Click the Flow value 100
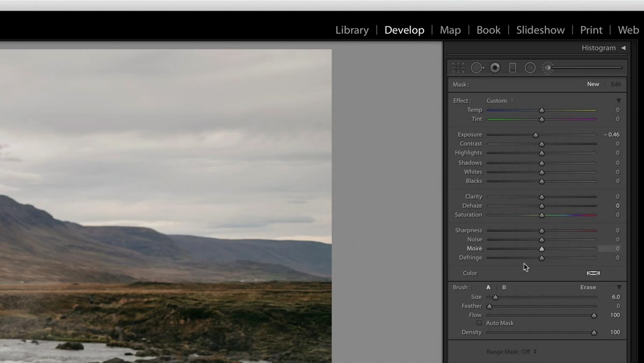The image size is (644, 363). click(615, 315)
